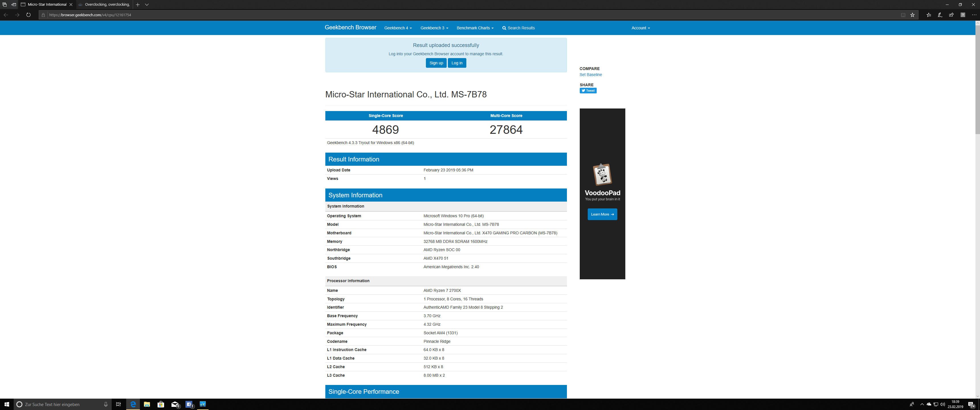Show hidden system tray icons
The image size is (980, 410).
(x=922, y=404)
